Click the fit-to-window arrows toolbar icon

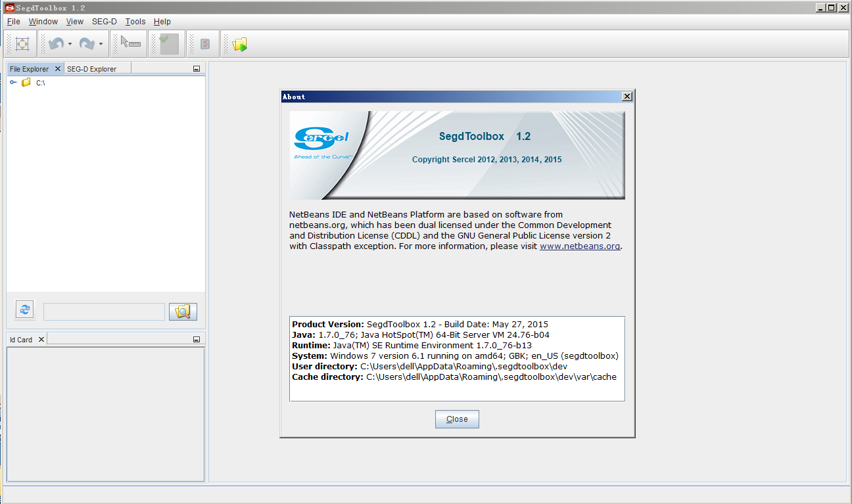click(x=22, y=44)
